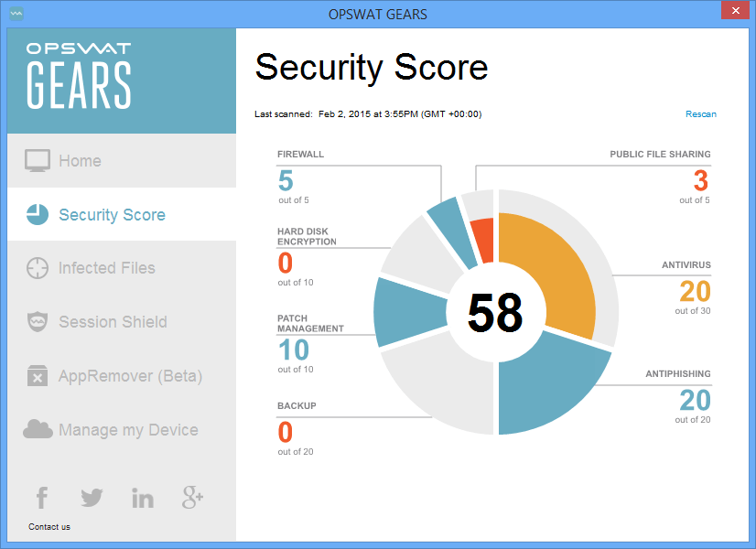Click the red Public File Sharing segment
Image resolution: width=756 pixels, height=549 pixels.
pyautogui.click(x=483, y=241)
